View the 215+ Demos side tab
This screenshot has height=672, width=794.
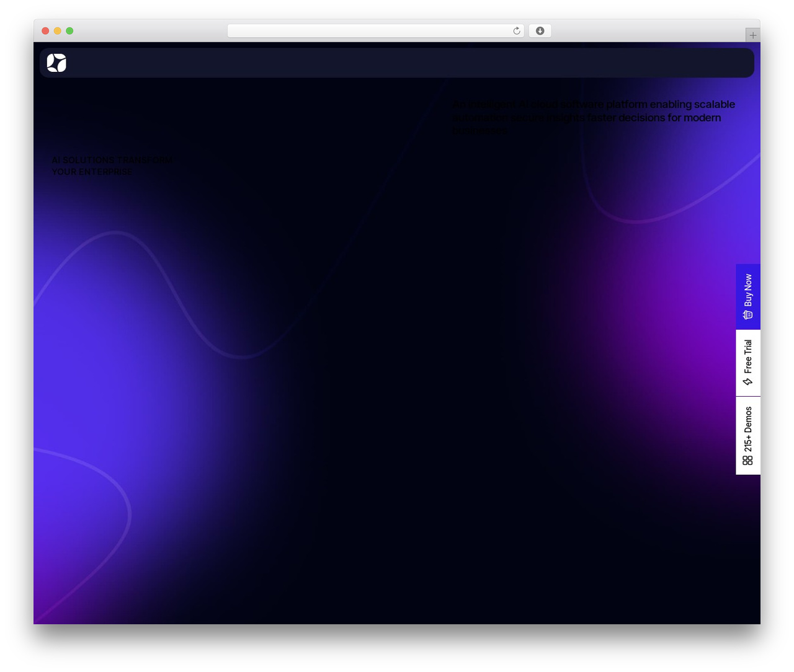click(748, 436)
